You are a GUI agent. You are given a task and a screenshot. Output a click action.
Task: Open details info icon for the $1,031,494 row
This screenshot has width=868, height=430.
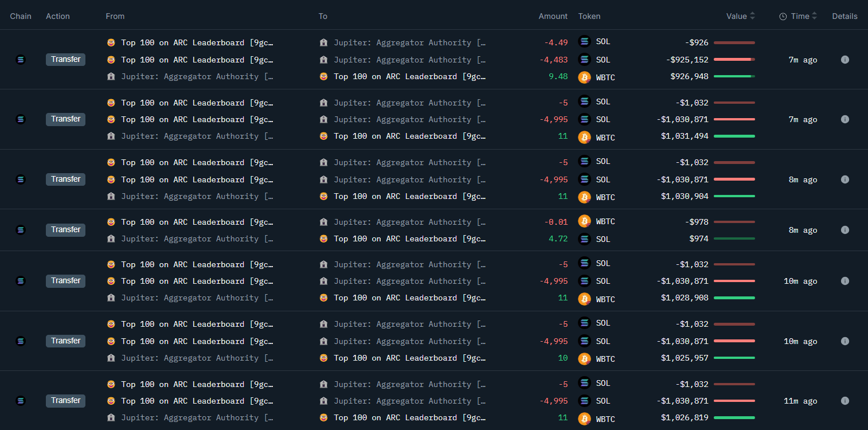[844, 119]
